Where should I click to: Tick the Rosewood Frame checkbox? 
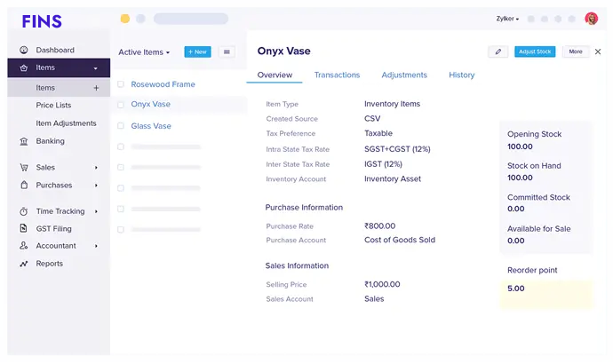tap(121, 84)
